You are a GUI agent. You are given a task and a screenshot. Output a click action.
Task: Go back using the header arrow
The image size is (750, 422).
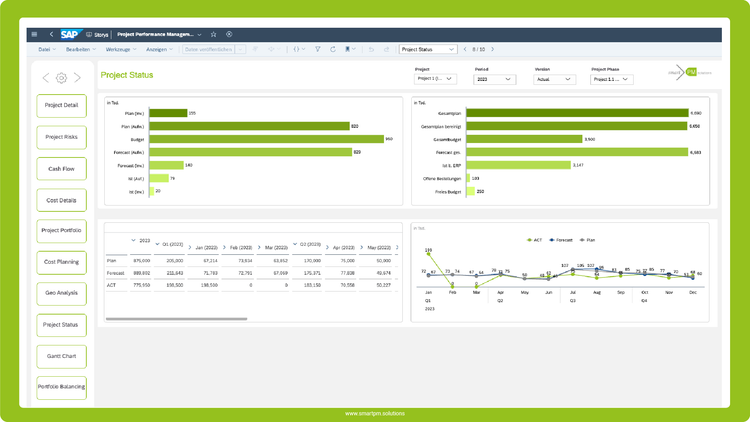51,34
